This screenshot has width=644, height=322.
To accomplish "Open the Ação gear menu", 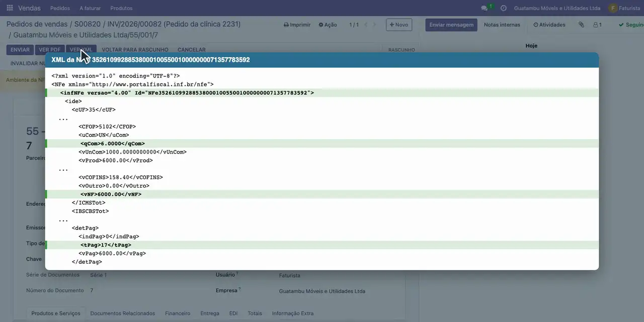I will pos(328,25).
